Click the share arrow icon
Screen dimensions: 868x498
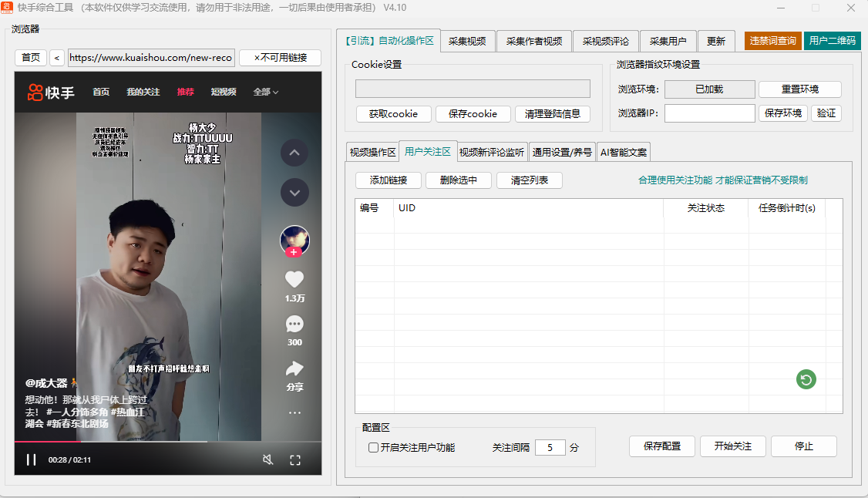294,368
